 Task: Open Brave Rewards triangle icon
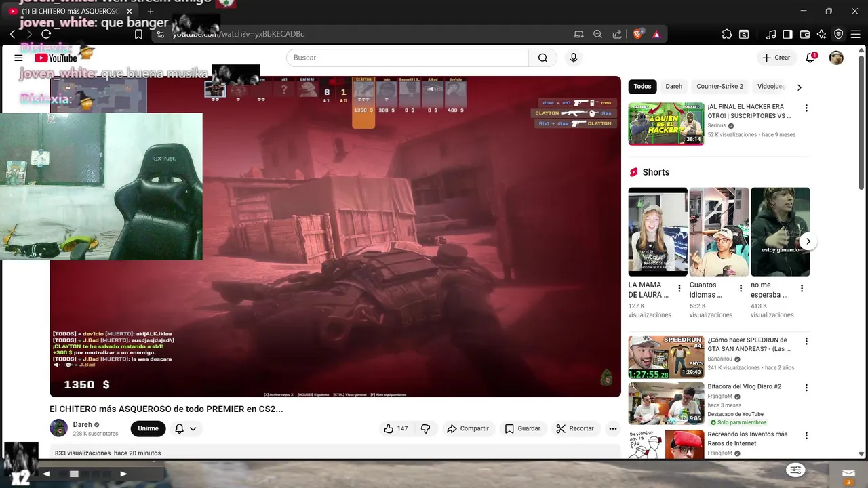656,34
